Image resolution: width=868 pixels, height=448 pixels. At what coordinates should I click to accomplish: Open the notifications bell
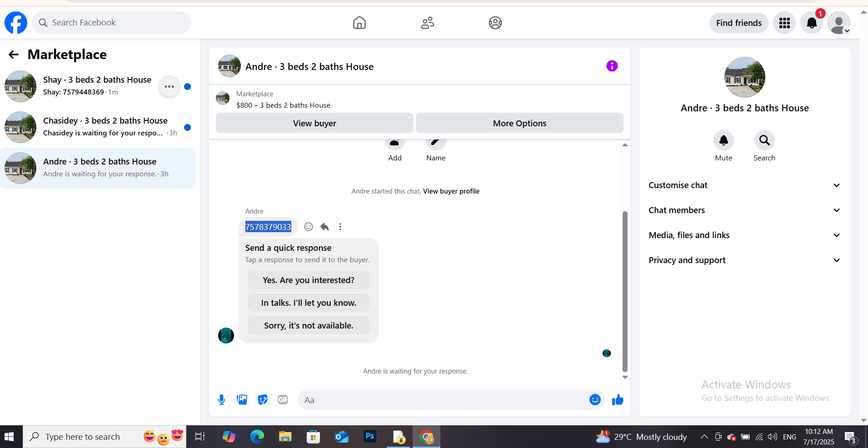tap(812, 23)
